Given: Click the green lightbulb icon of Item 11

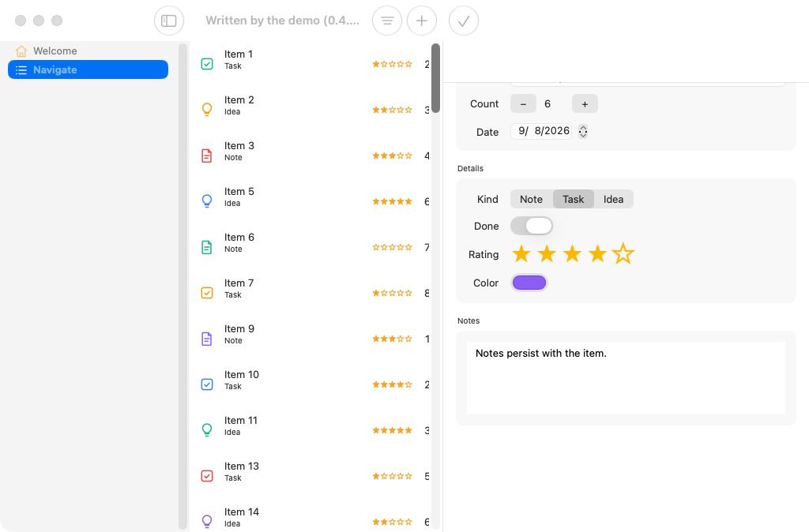Looking at the screenshot, I should 207,430.
